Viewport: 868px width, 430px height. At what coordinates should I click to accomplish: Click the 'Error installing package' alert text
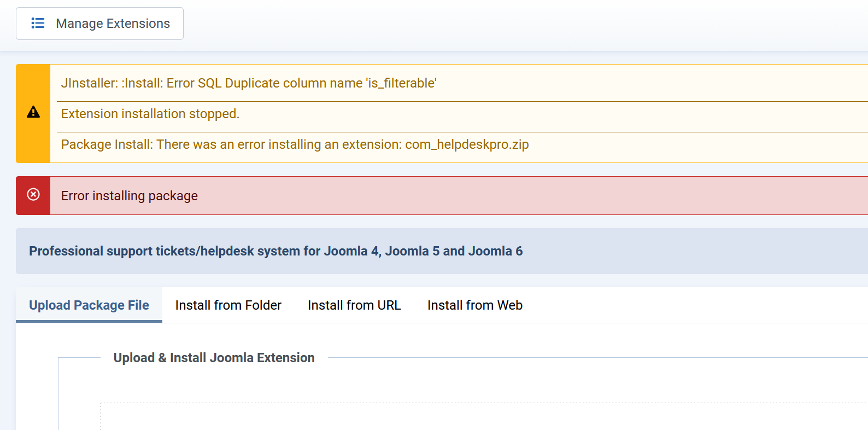(130, 196)
